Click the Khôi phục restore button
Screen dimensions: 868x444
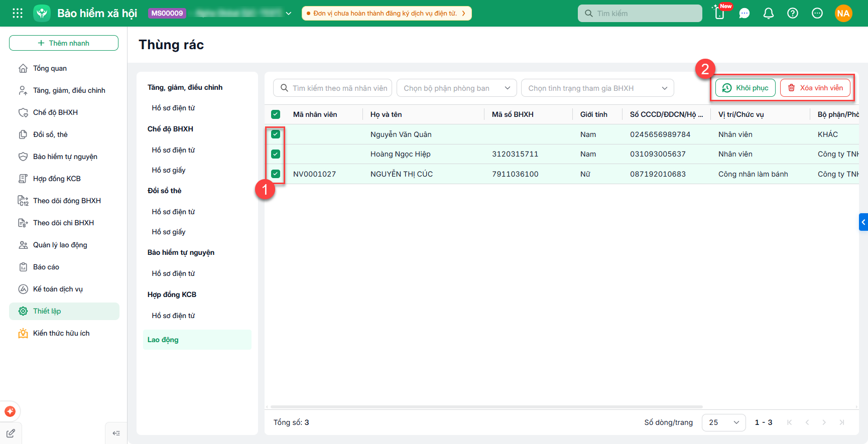pyautogui.click(x=746, y=88)
